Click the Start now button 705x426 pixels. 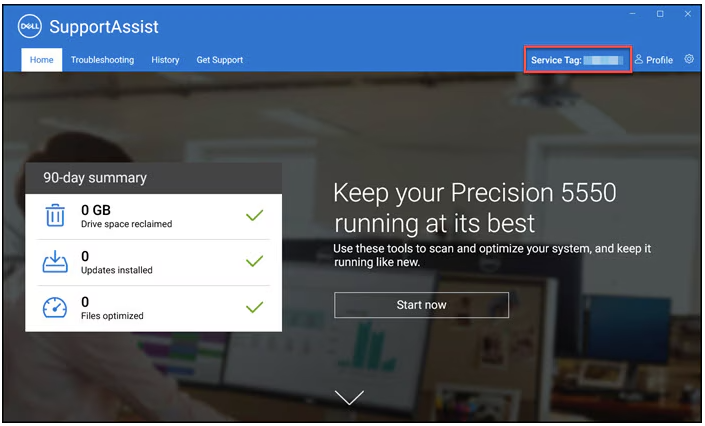(x=421, y=305)
